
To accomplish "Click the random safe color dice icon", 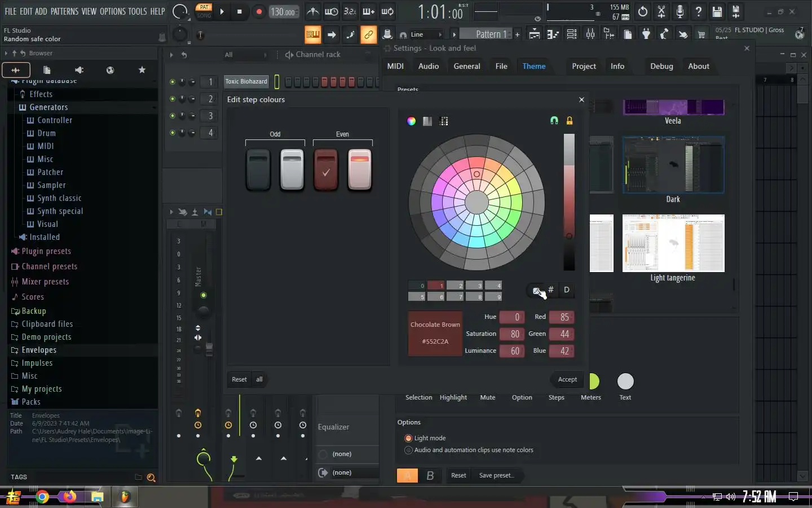I will coord(536,290).
